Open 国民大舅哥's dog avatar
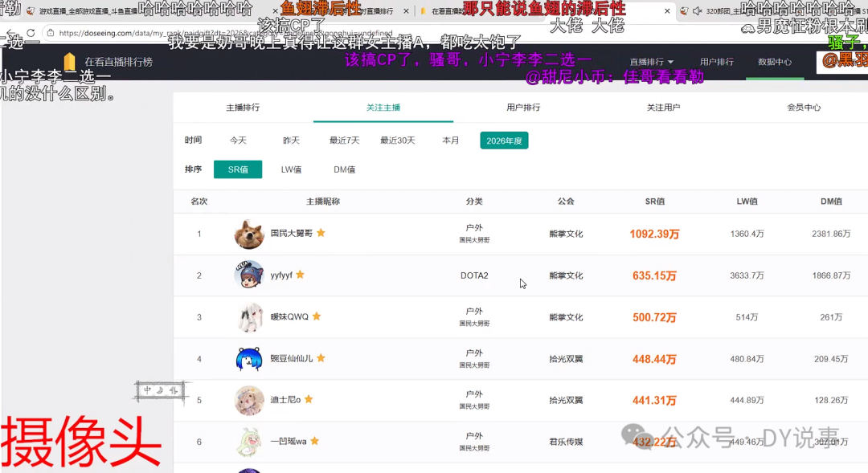 [249, 234]
